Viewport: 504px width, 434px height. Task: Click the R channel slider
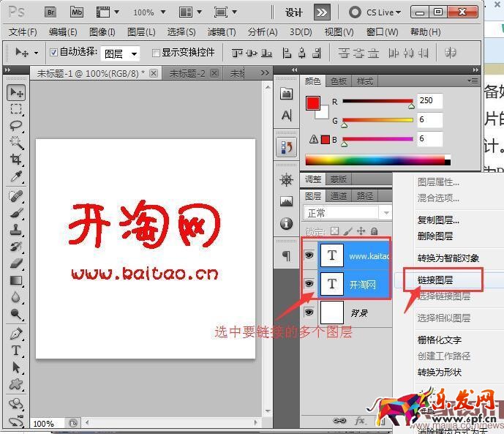(378, 101)
